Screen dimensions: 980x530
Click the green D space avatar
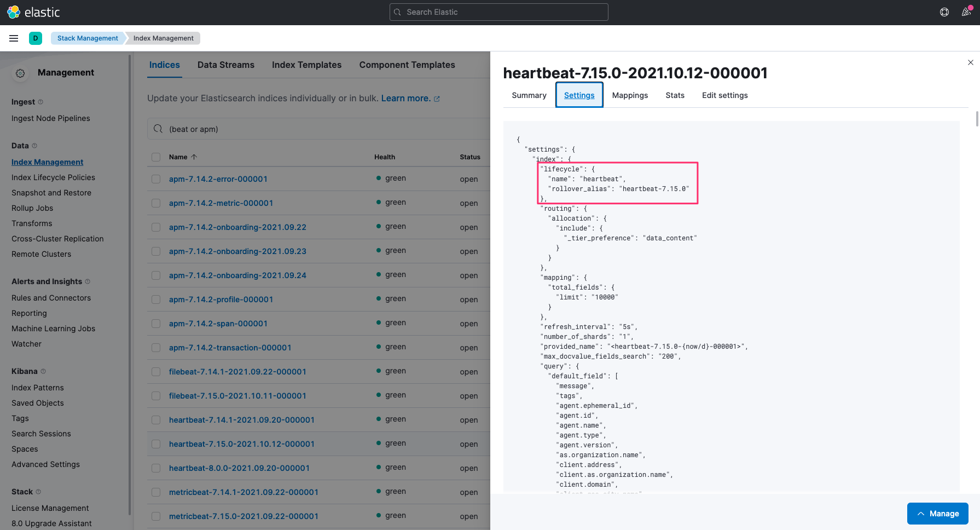(x=36, y=38)
